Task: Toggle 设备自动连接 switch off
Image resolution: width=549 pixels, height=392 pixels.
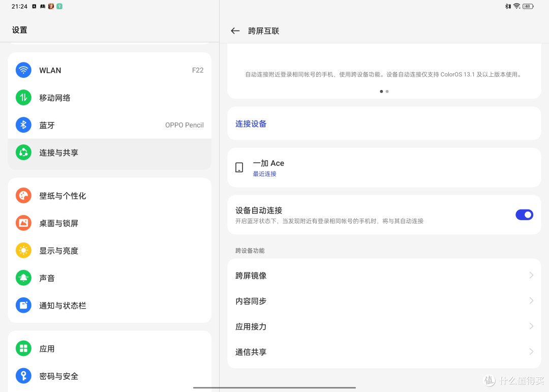Action: tap(524, 215)
